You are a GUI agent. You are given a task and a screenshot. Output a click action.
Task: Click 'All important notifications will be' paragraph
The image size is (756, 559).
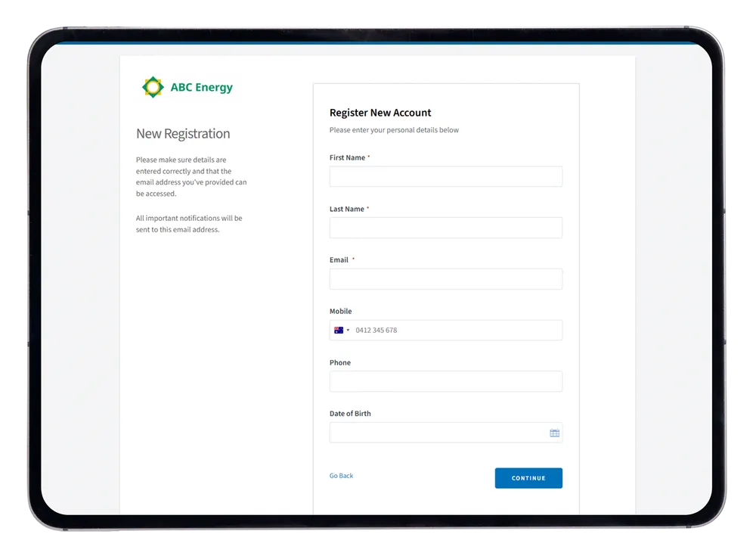[189, 224]
